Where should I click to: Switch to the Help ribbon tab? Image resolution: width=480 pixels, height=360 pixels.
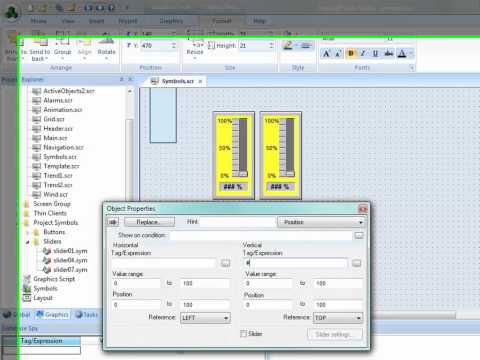pyautogui.click(x=259, y=21)
